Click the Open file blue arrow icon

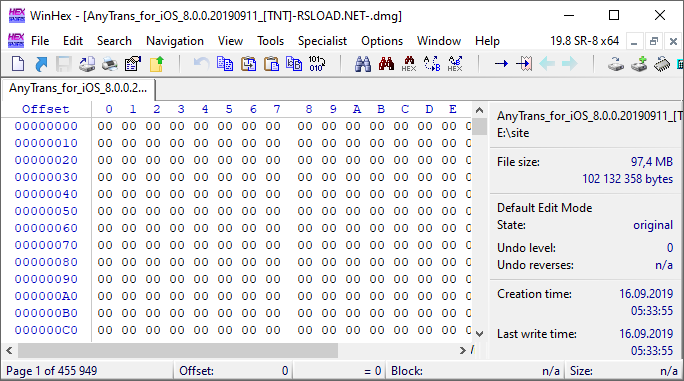pyautogui.click(x=41, y=64)
